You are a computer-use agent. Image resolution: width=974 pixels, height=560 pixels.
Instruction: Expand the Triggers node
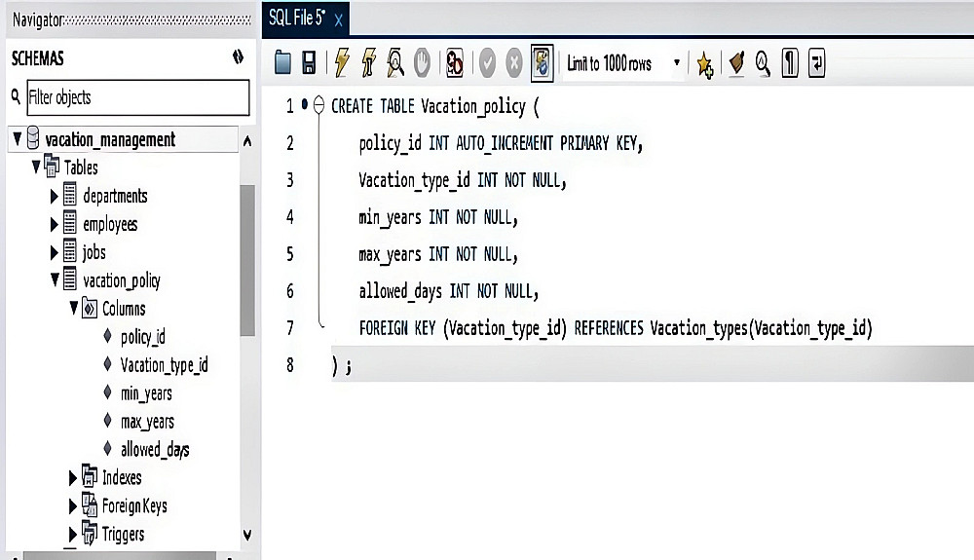click(73, 534)
